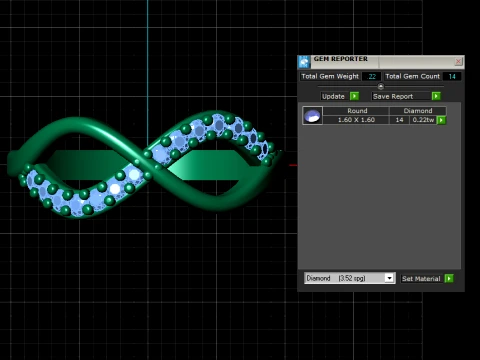This screenshot has width=480, height=360.
Task: Click the Save Report button
Action: coord(402,96)
